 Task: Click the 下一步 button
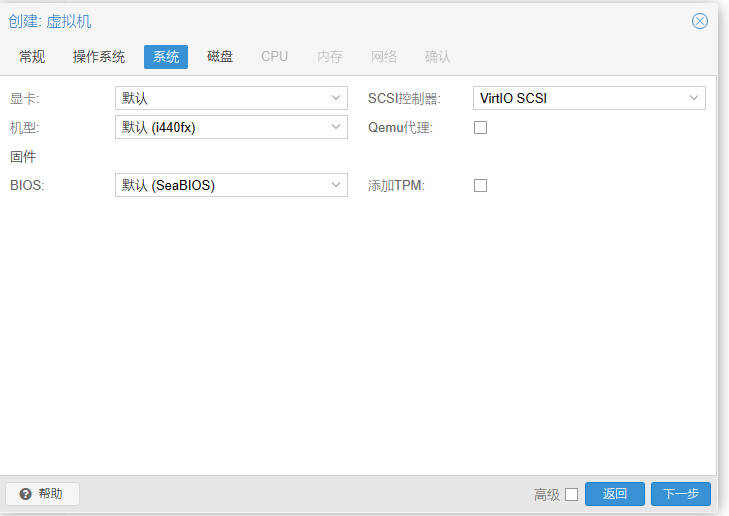681,494
